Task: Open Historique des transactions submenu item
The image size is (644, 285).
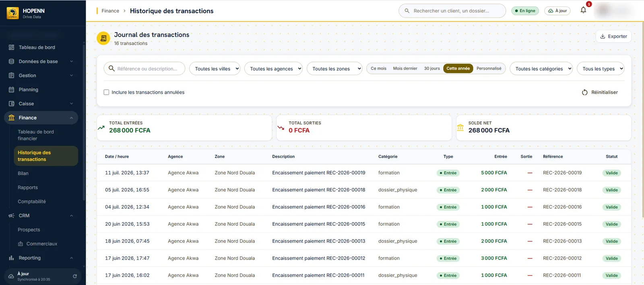Action: [46, 156]
